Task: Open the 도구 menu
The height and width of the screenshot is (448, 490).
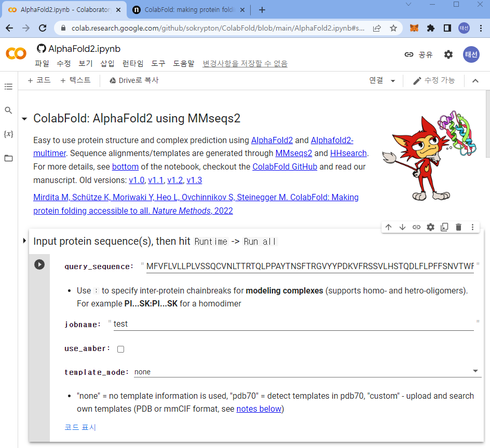Action: click(158, 64)
